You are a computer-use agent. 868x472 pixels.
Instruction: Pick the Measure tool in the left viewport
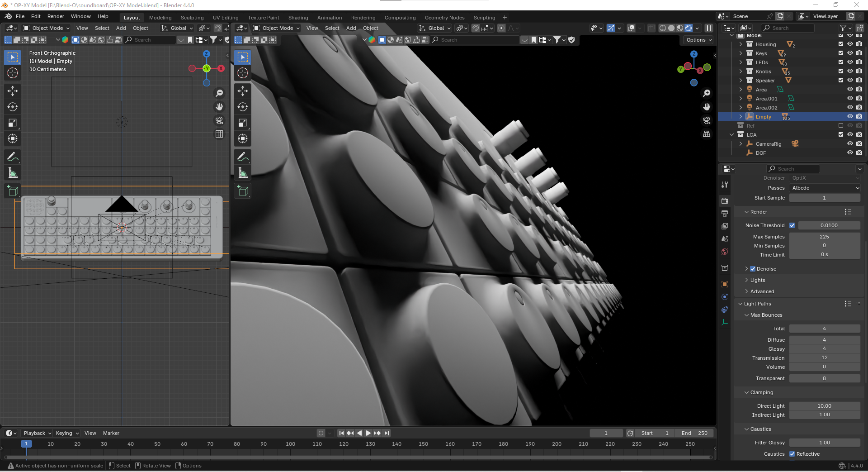[13, 173]
